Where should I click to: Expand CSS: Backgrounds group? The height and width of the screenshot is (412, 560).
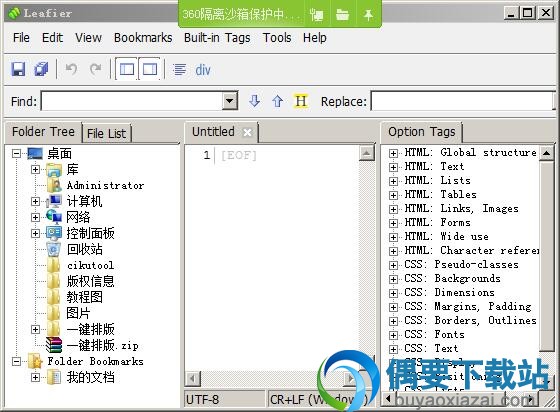point(393,279)
